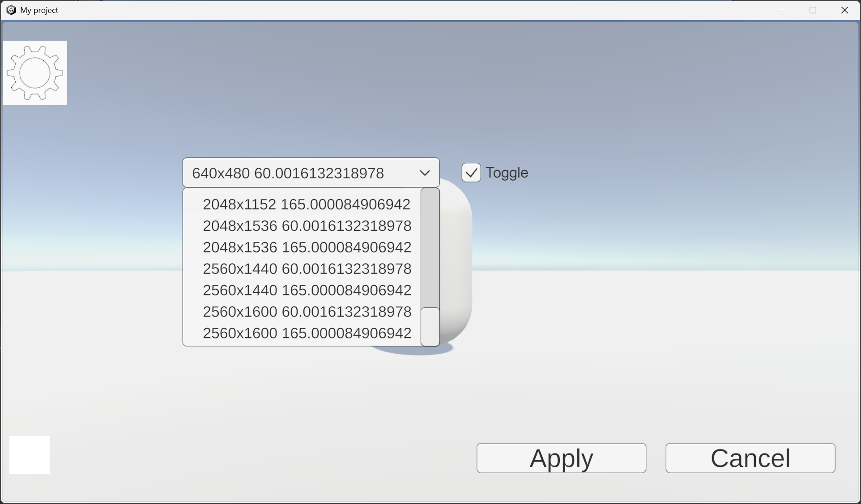Viewport: 861px width, 504px height.
Task: Uncheck the Toggle checkbox
Action: 471,173
